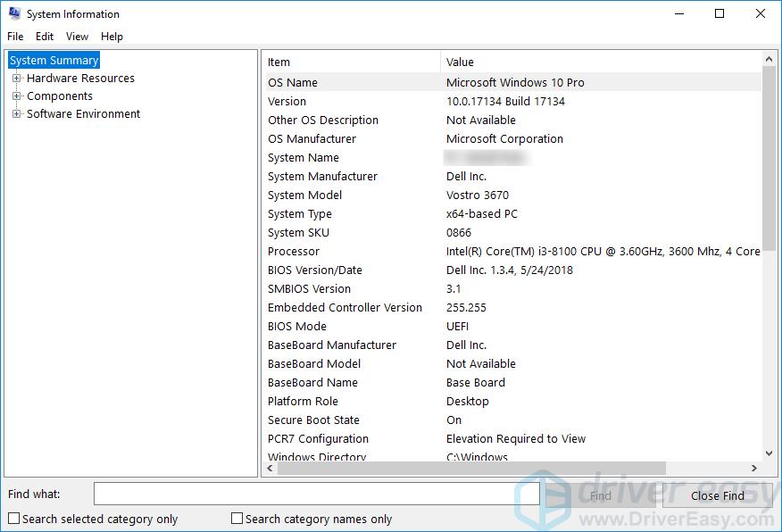Enable Search category names only checkbox
Viewport: 782px width, 532px height.
pyautogui.click(x=237, y=519)
